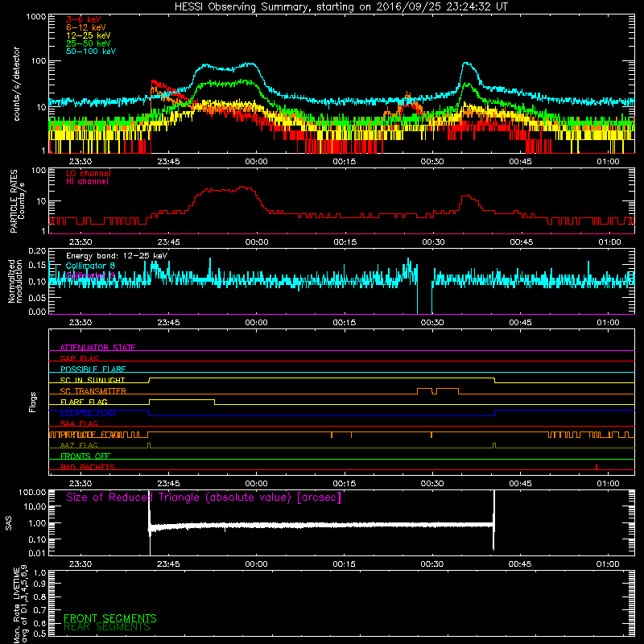644x644 pixels.
Task: Select the Collimator 9 legend label
Action: (x=90, y=275)
